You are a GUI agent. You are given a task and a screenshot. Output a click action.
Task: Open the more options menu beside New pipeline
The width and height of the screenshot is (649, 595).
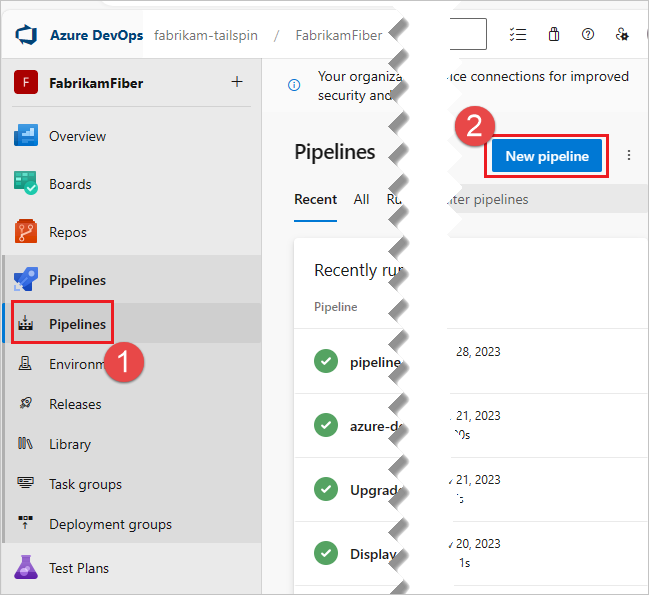coord(629,156)
